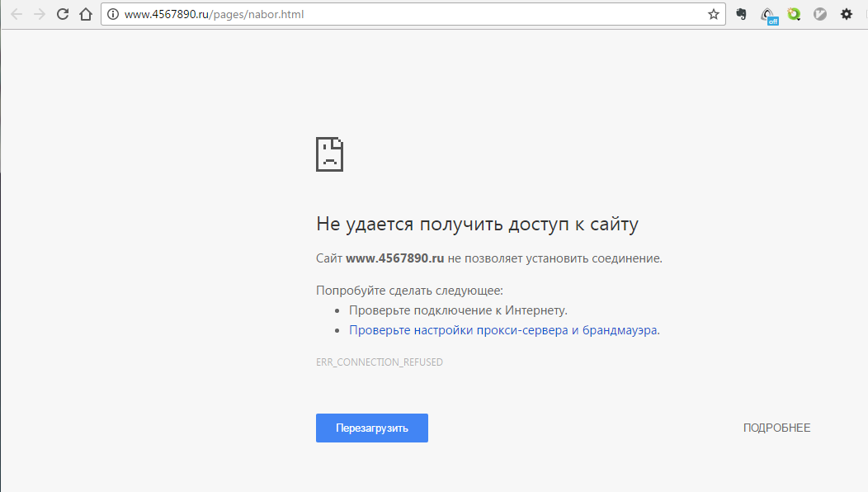Go to the home page via house icon
Viewport: 868px width, 492px height.
85,14
